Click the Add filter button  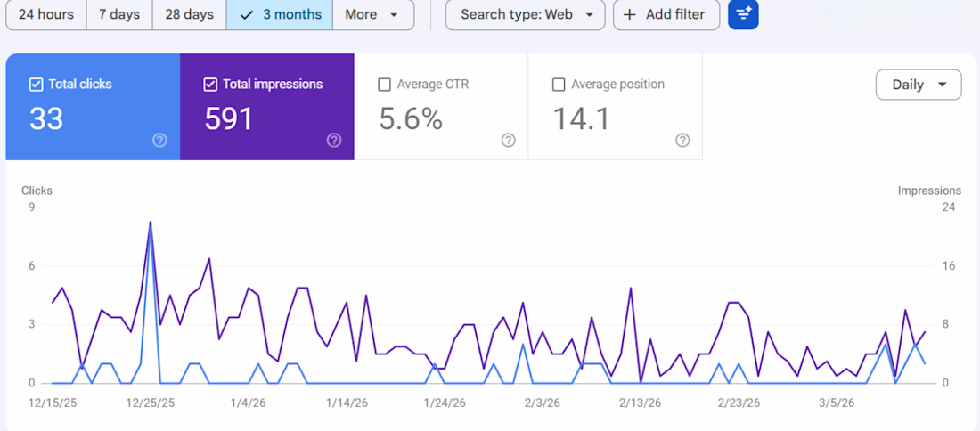tap(666, 14)
